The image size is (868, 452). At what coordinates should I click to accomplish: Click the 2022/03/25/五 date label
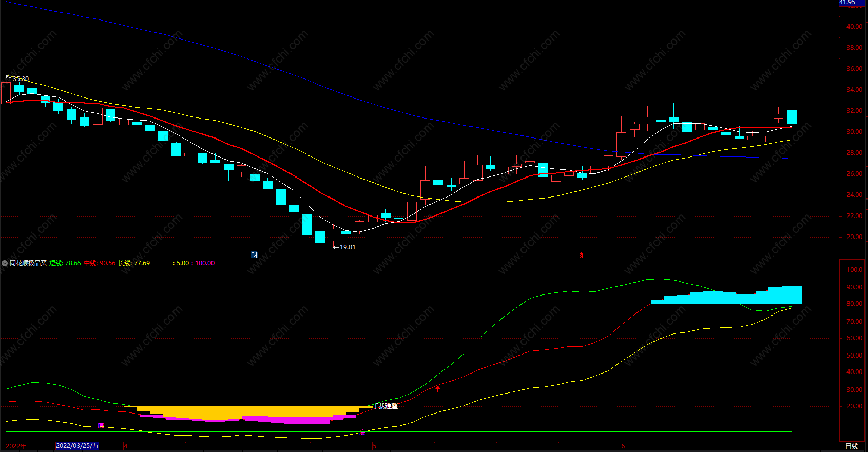(77, 446)
